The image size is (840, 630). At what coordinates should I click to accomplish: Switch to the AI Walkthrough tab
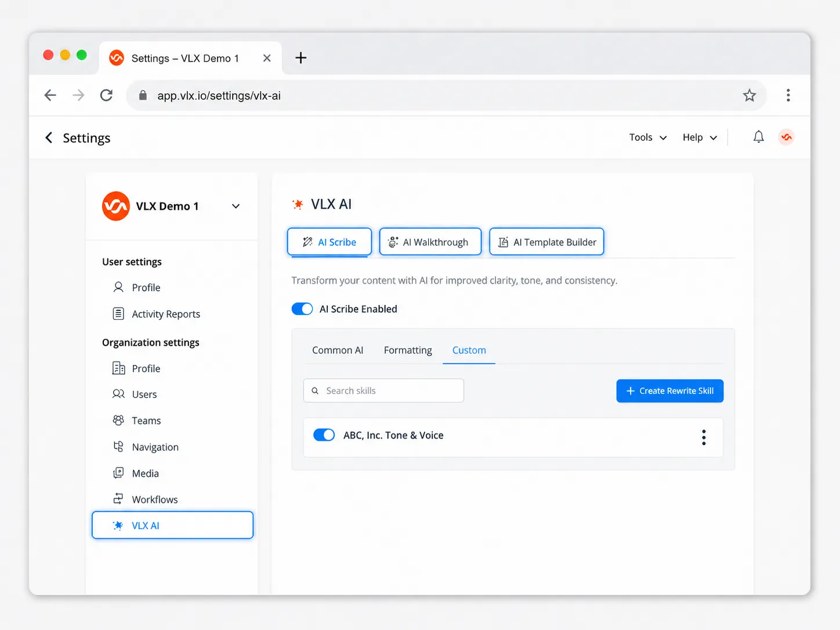click(430, 242)
